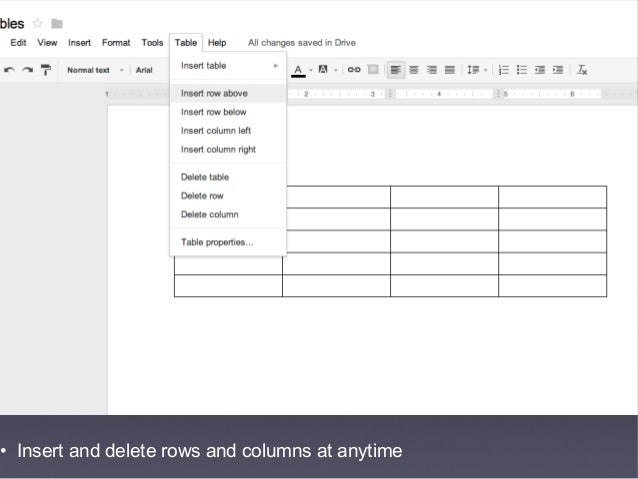Select the paint format roller icon
The width and height of the screenshot is (638, 479).
click(45, 70)
